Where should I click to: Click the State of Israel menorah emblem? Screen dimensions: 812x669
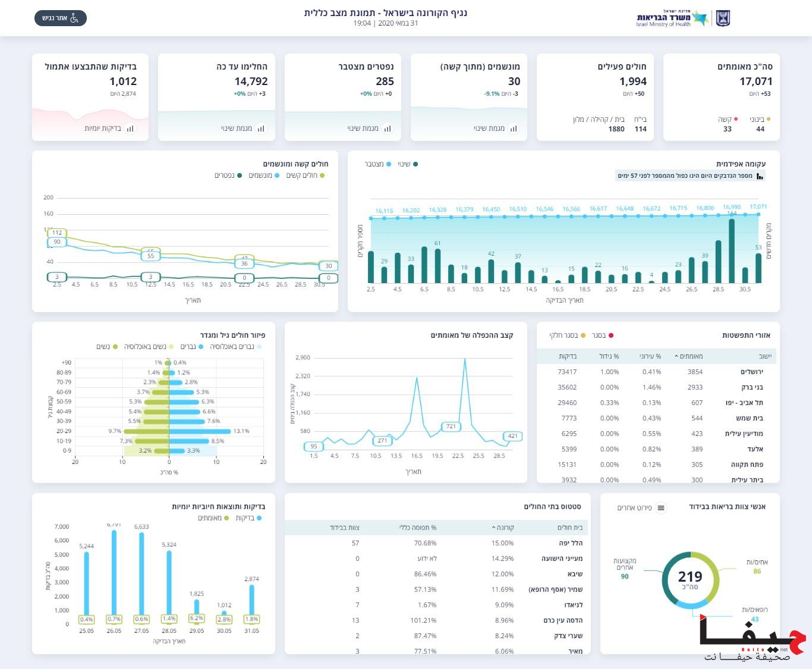click(722, 18)
